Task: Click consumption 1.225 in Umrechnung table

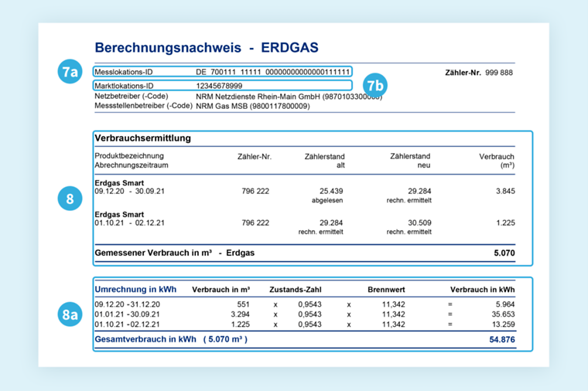Action: click(240, 325)
